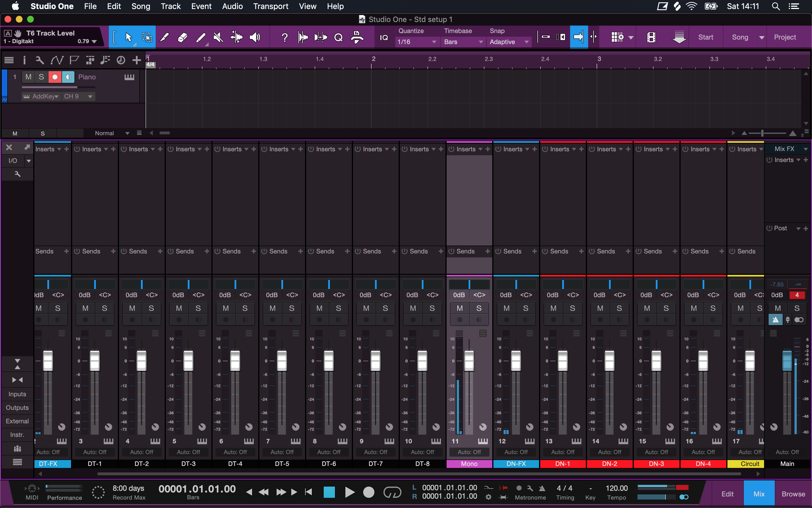This screenshot has height=508, width=812.
Task: Mute the Mono channel
Action: (460, 308)
